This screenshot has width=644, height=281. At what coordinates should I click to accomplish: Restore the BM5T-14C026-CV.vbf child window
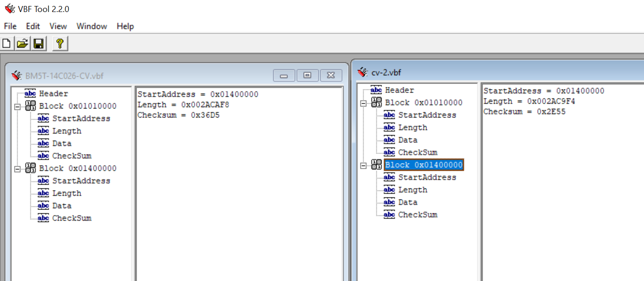click(307, 76)
